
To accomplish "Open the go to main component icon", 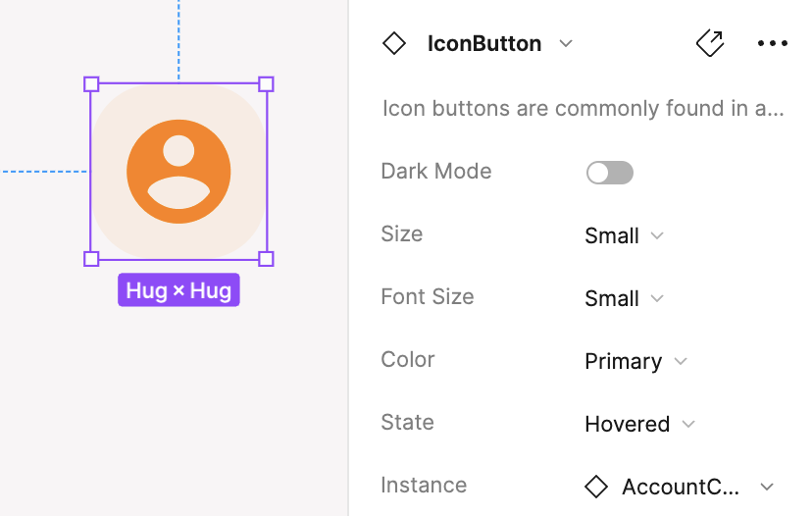I will point(710,43).
